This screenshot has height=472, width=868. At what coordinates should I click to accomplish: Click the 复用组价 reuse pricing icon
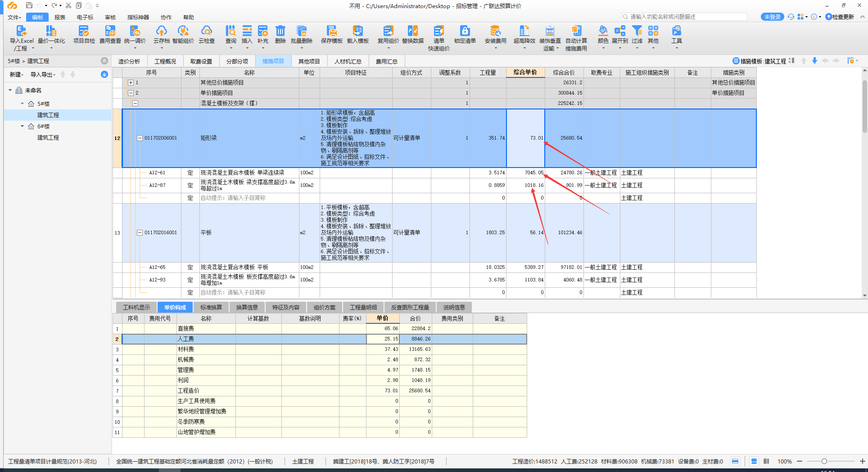[x=388, y=31]
